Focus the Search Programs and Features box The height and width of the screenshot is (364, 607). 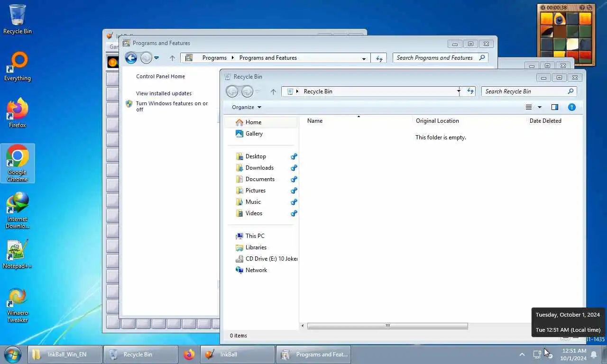[x=440, y=58]
